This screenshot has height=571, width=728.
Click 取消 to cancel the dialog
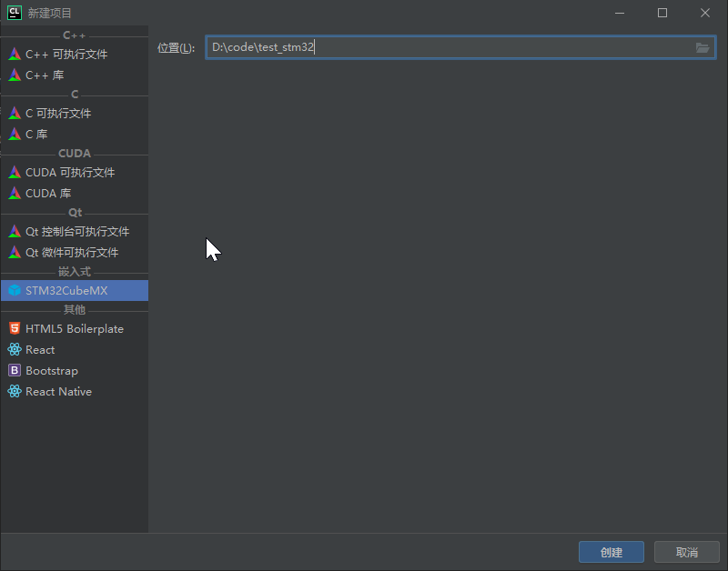(x=687, y=552)
